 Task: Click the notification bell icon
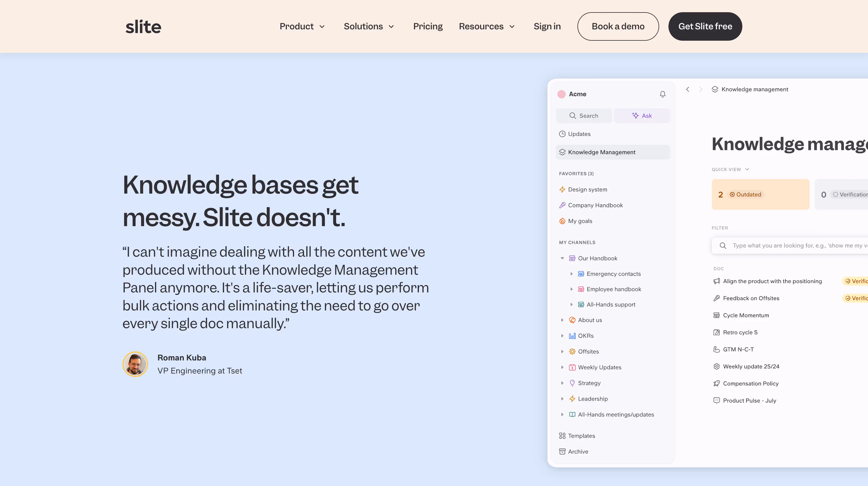(662, 94)
